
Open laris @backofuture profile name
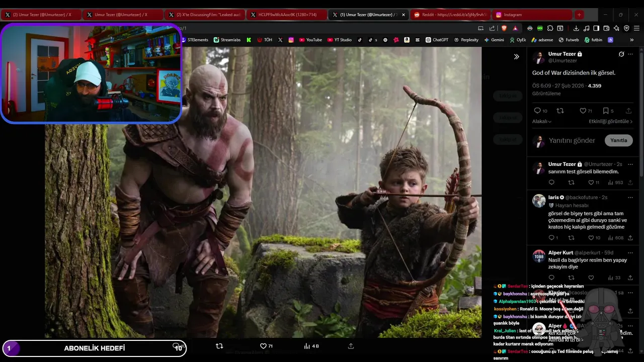(553, 198)
